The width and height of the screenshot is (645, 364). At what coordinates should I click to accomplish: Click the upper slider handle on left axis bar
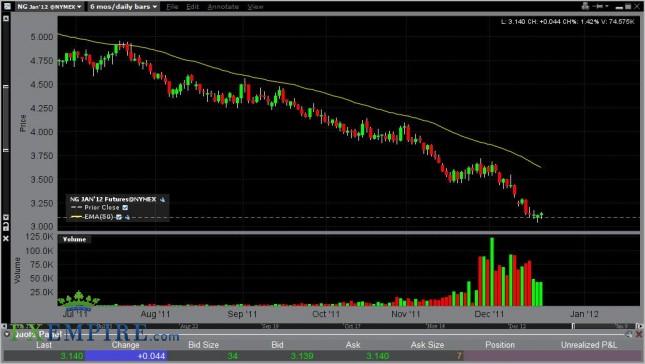tap(6, 86)
